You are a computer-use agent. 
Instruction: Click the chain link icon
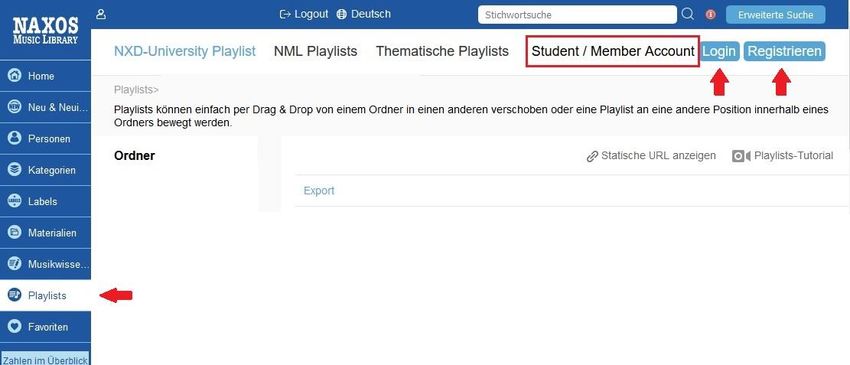point(592,157)
